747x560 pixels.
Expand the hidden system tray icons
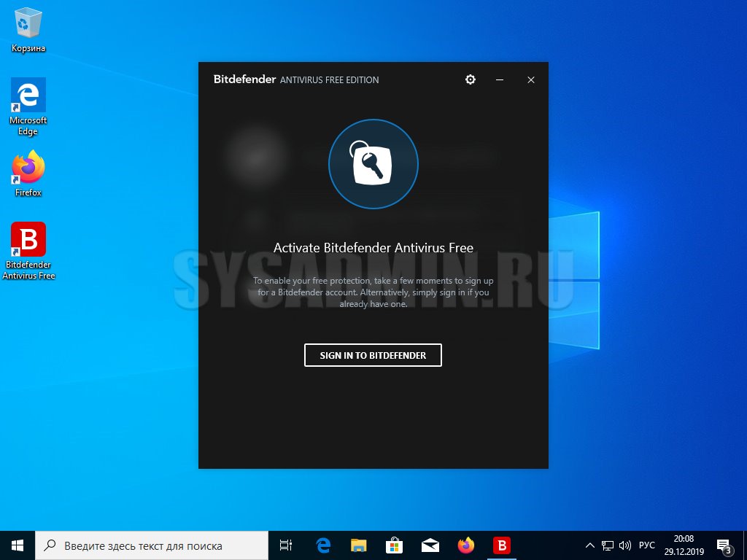590,545
